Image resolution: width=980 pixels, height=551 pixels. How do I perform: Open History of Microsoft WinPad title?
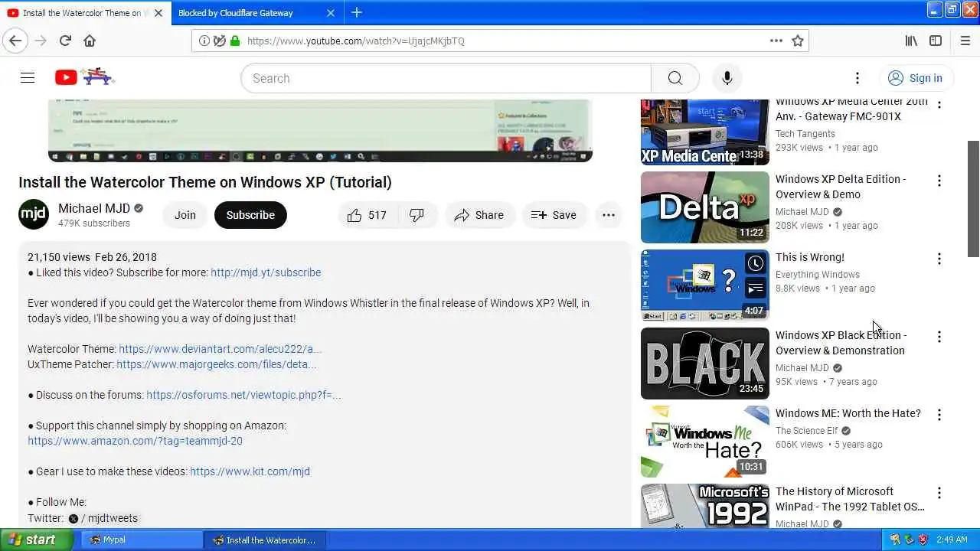point(850,499)
